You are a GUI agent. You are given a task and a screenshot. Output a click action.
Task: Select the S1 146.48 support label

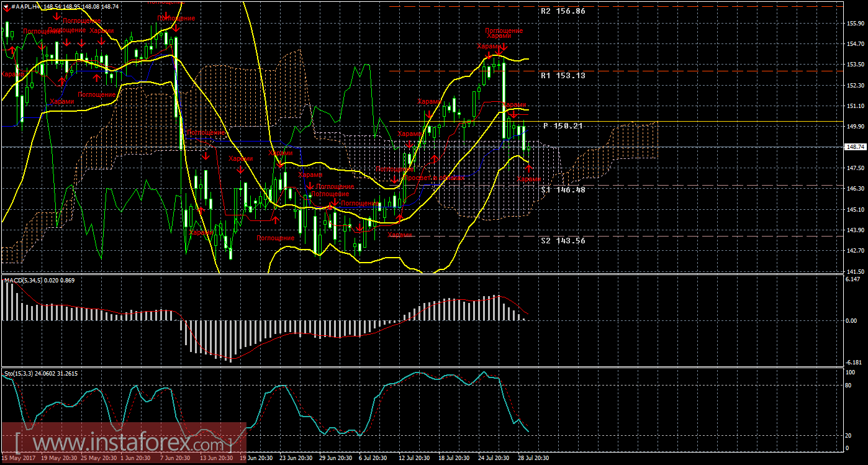point(563,190)
